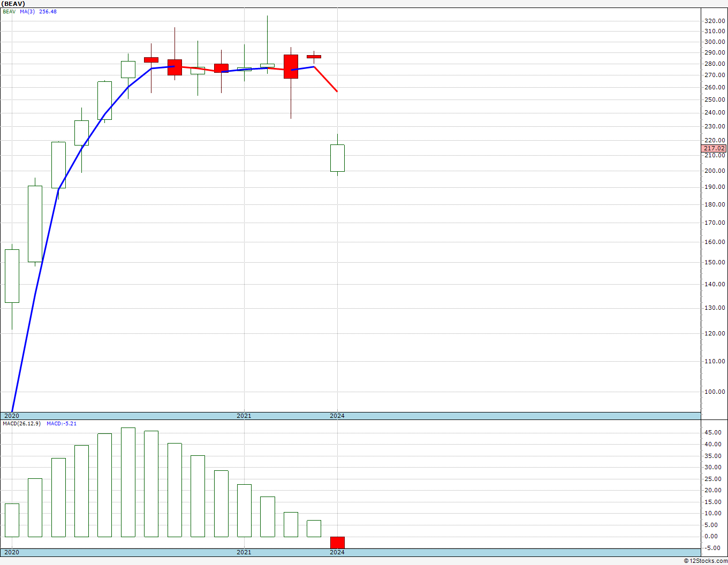Select the 2024 label on MACD date axis
The image size is (728, 565).
[x=337, y=552]
